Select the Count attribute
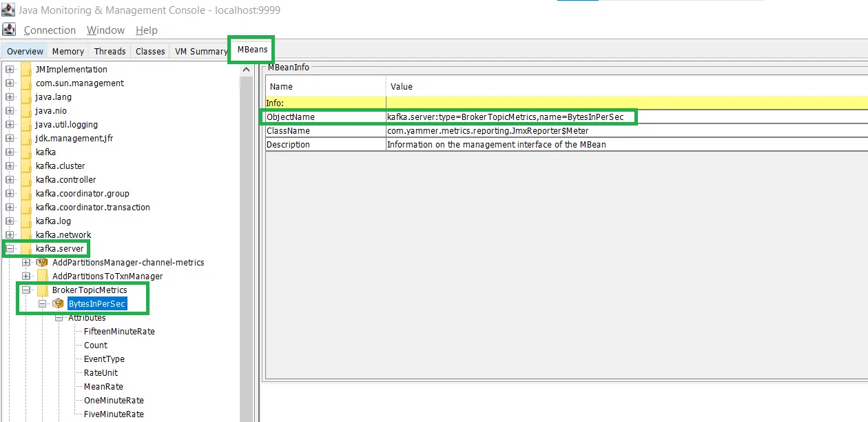This screenshot has width=868, height=422. pyautogui.click(x=96, y=345)
